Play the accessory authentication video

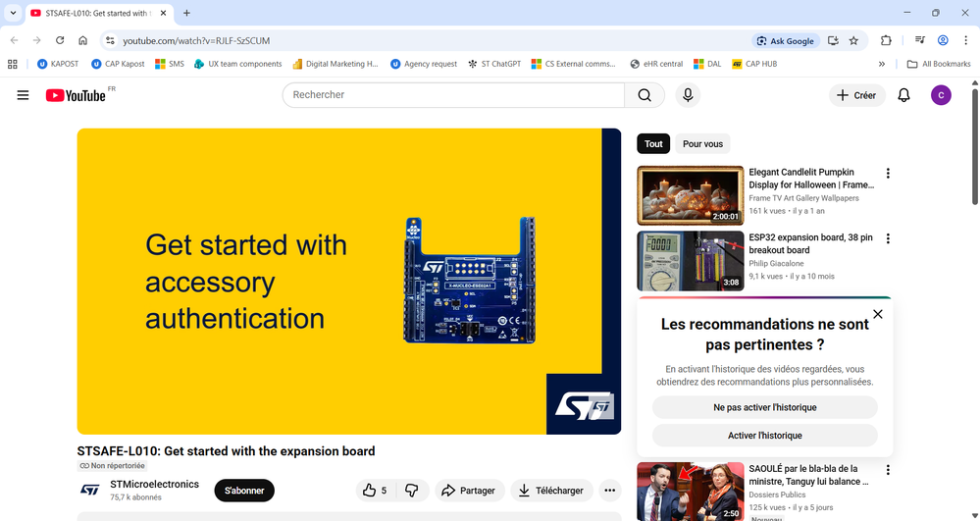pos(349,282)
